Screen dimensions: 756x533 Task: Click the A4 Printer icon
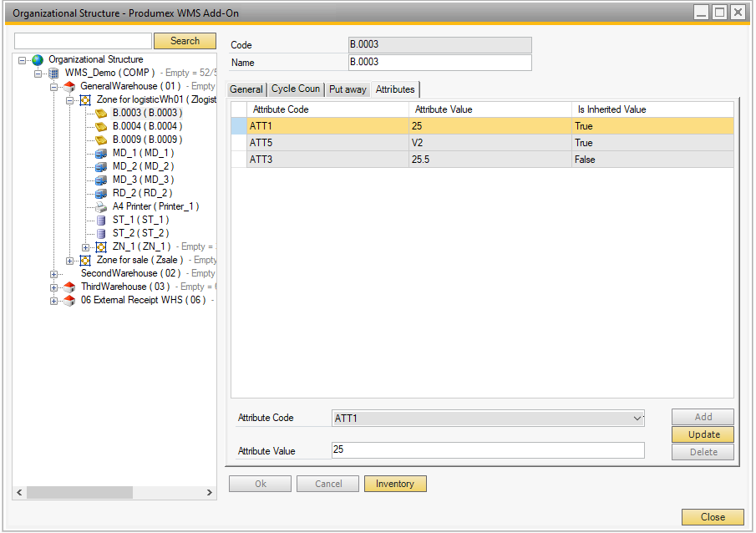click(101, 206)
